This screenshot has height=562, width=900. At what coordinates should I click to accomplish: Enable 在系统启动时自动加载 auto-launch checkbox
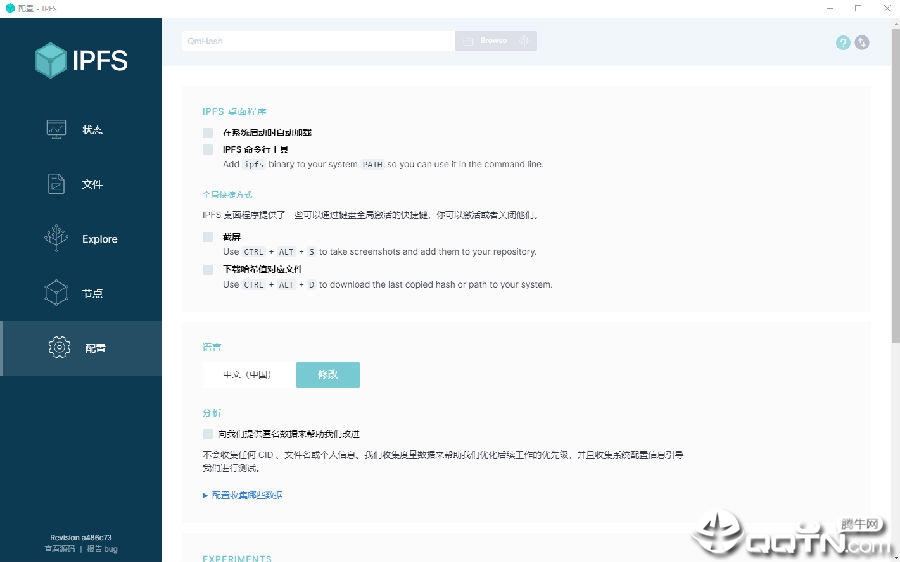[208, 133]
